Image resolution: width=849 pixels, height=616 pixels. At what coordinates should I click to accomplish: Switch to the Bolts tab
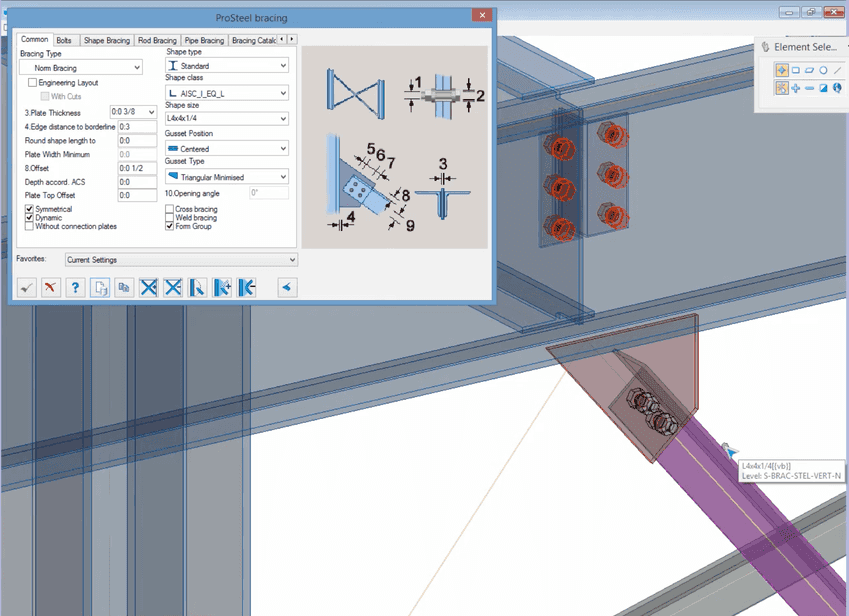[x=66, y=39]
